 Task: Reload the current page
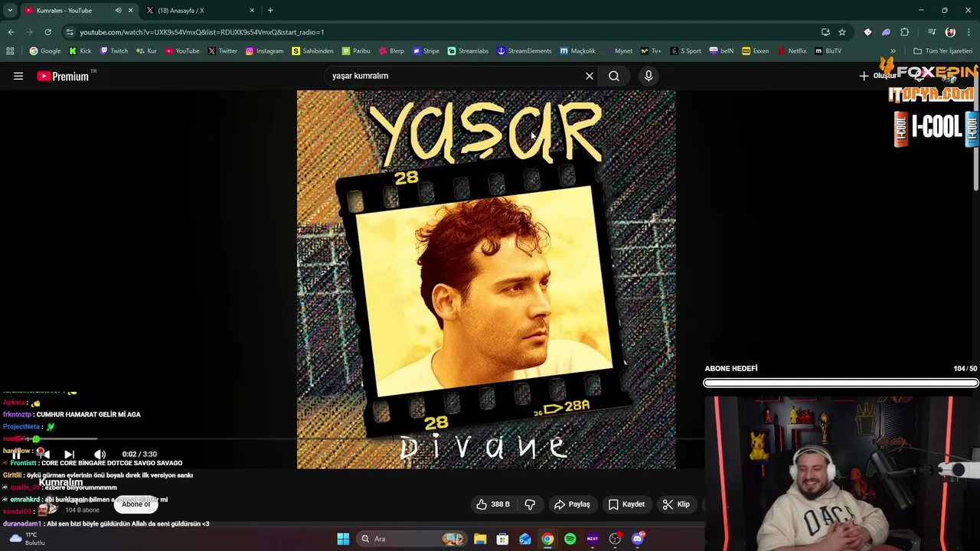click(x=47, y=32)
